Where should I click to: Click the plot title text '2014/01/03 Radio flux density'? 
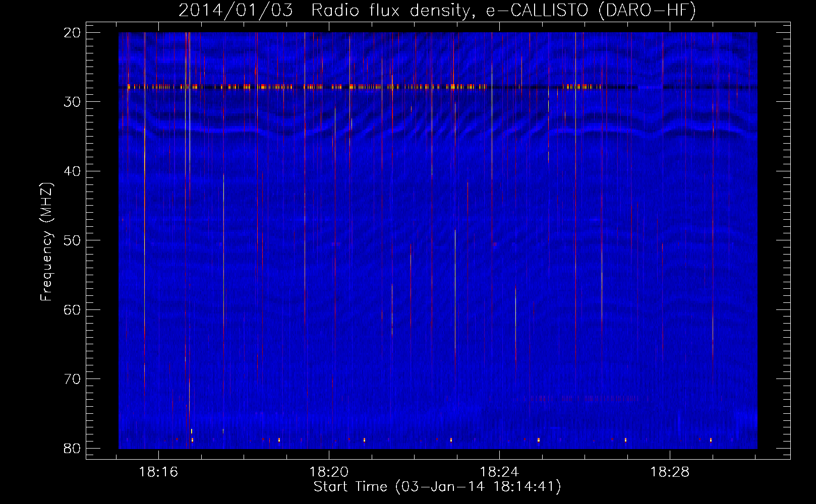click(x=327, y=10)
